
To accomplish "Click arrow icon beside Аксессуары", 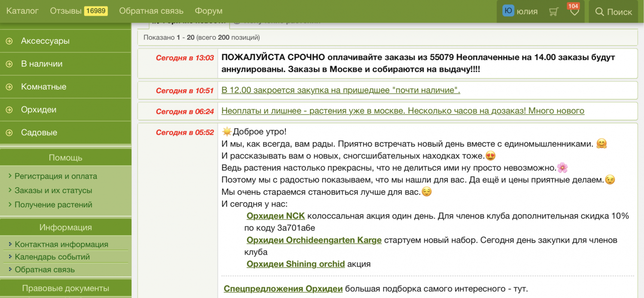I will point(9,41).
